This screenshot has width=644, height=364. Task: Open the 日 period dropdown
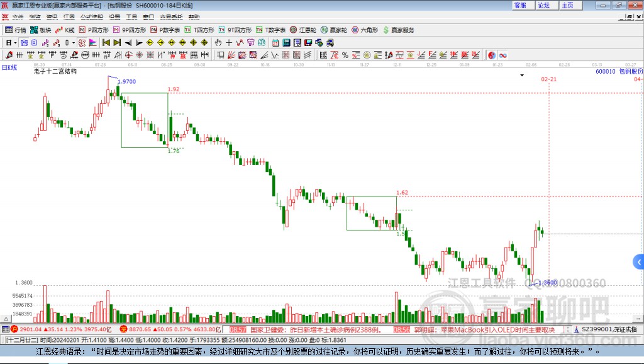point(11,42)
